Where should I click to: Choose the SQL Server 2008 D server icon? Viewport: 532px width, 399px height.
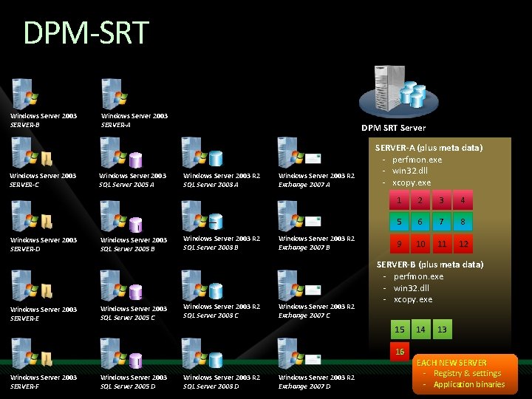(202, 353)
